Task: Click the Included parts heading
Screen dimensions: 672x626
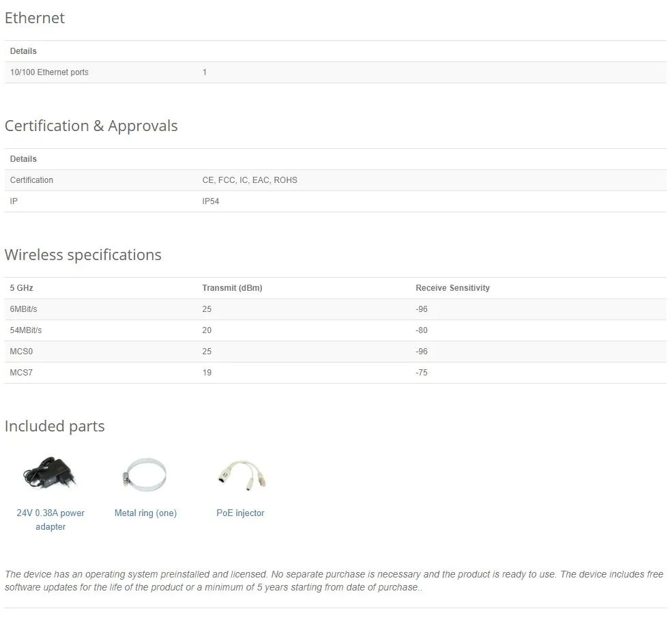Action: pos(55,426)
